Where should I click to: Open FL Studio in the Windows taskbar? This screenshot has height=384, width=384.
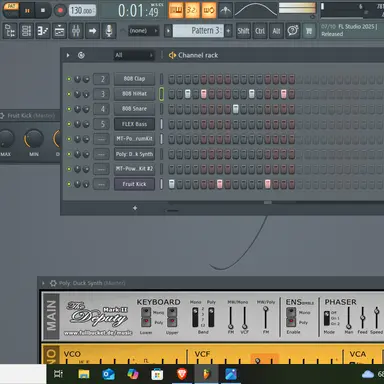(x=207, y=374)
